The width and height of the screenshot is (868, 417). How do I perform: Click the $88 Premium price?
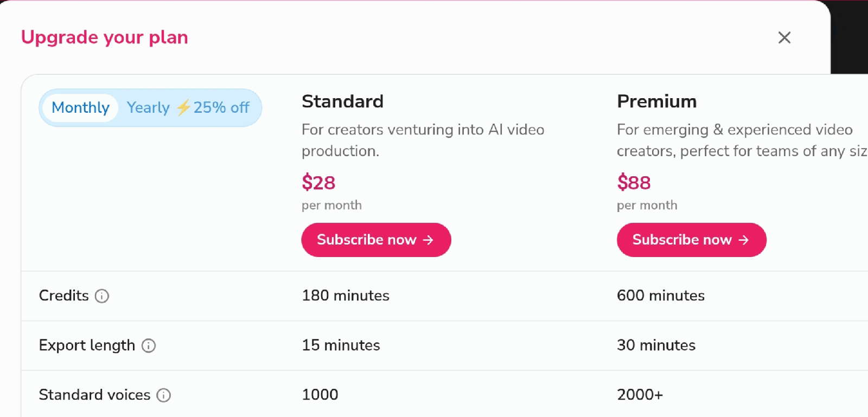tap(634, 182)
